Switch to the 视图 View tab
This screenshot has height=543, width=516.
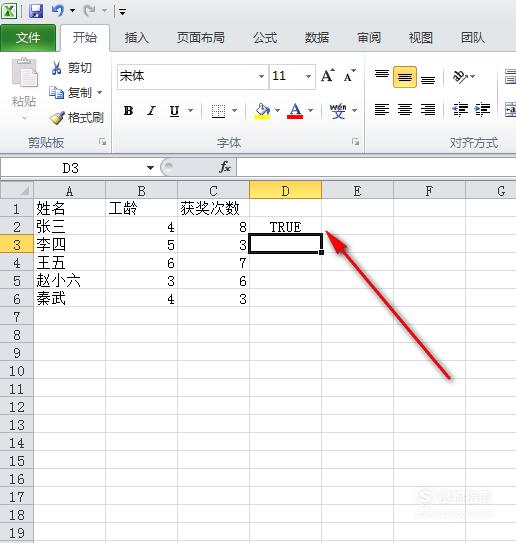(x=420, y=38)
